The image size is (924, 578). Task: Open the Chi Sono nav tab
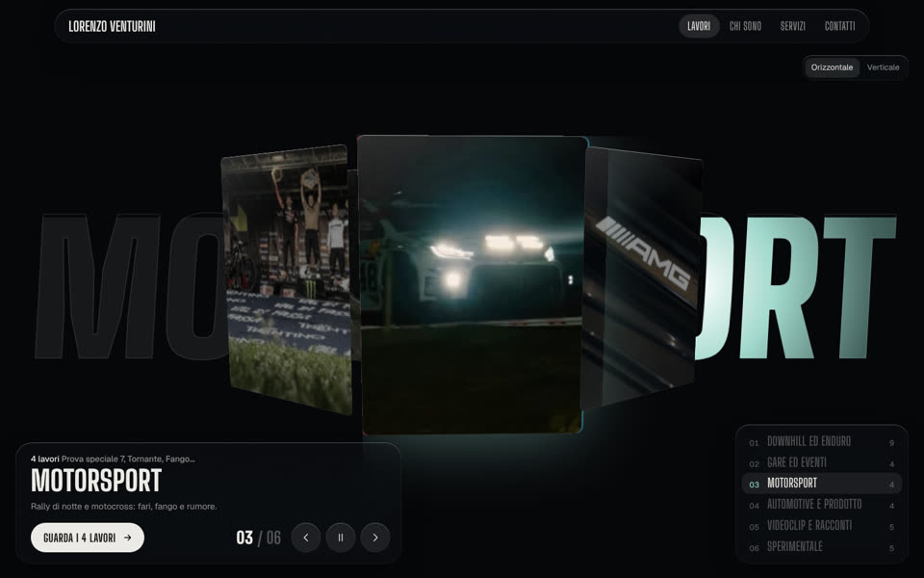coord(745,26)
